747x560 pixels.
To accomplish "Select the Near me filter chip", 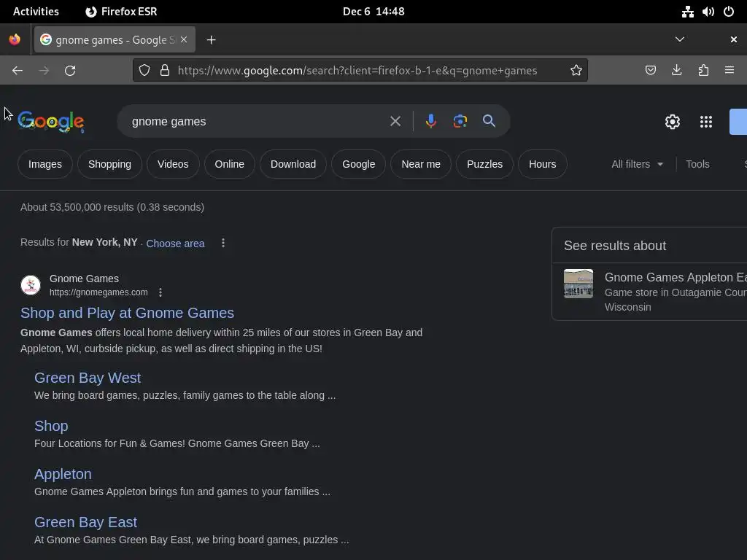I will click(x=421, y=164).
